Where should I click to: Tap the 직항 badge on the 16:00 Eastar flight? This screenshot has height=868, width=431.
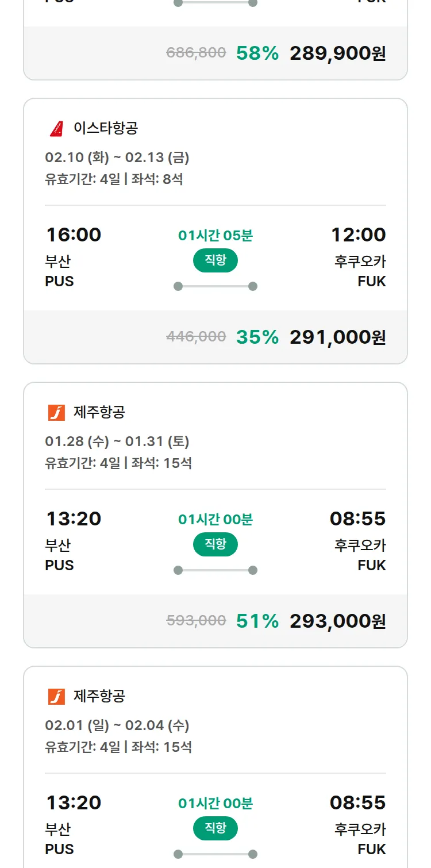coord(215,260)
